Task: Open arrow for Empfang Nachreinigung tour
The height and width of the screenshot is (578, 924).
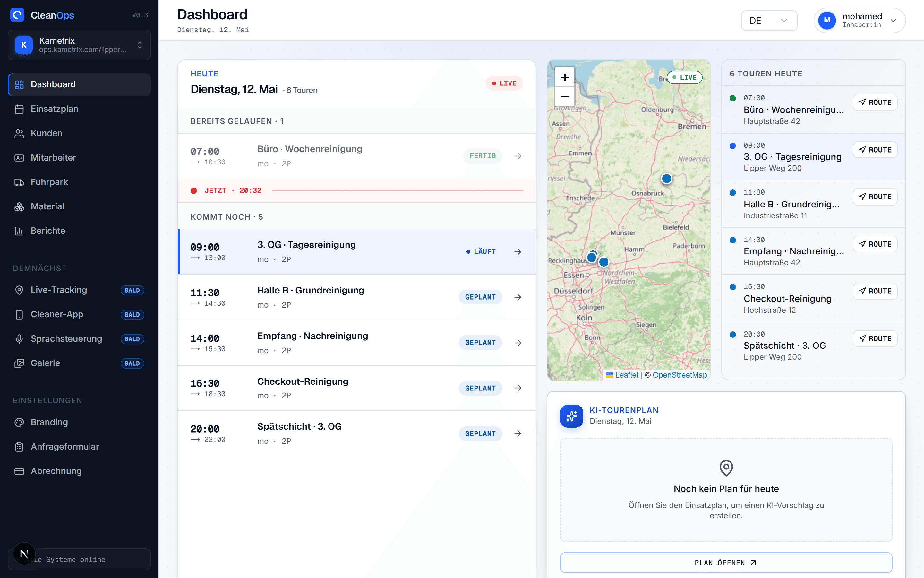Action: 518,343
